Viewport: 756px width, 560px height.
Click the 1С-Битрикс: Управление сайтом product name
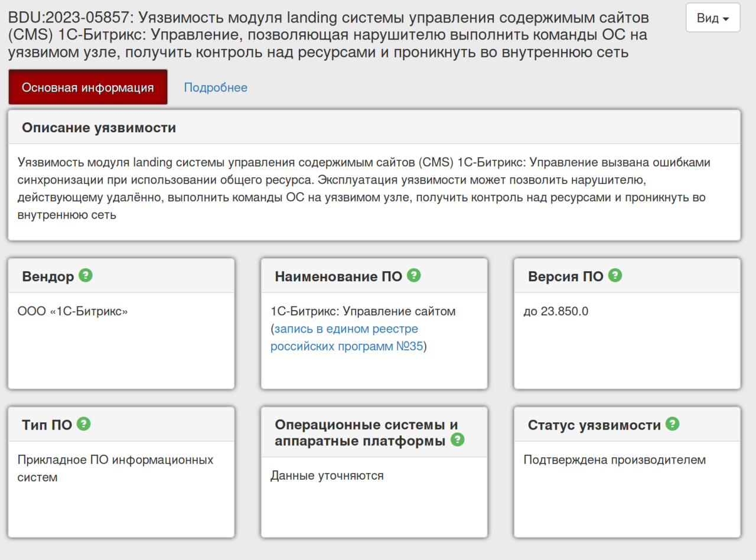363,311
